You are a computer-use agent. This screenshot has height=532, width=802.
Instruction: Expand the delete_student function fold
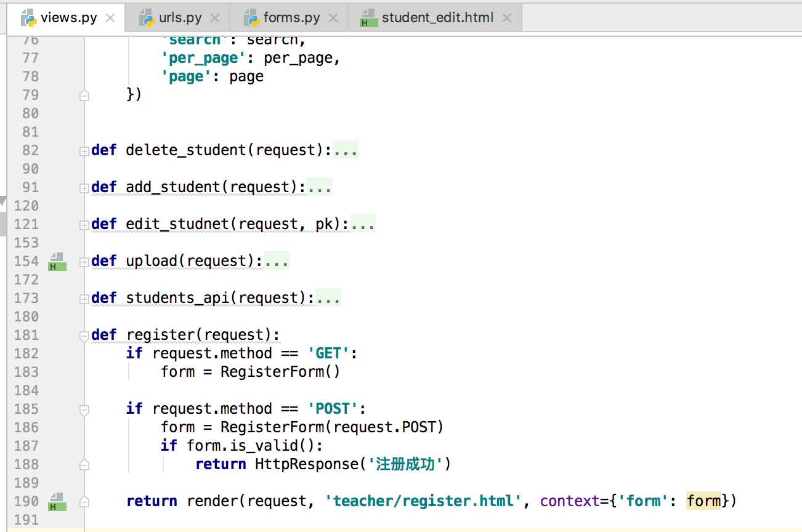coord(84,151)
